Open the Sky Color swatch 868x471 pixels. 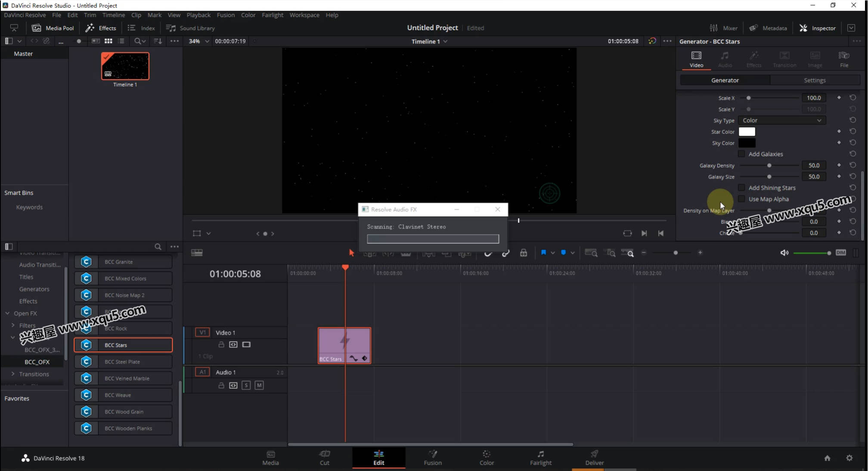747,143
